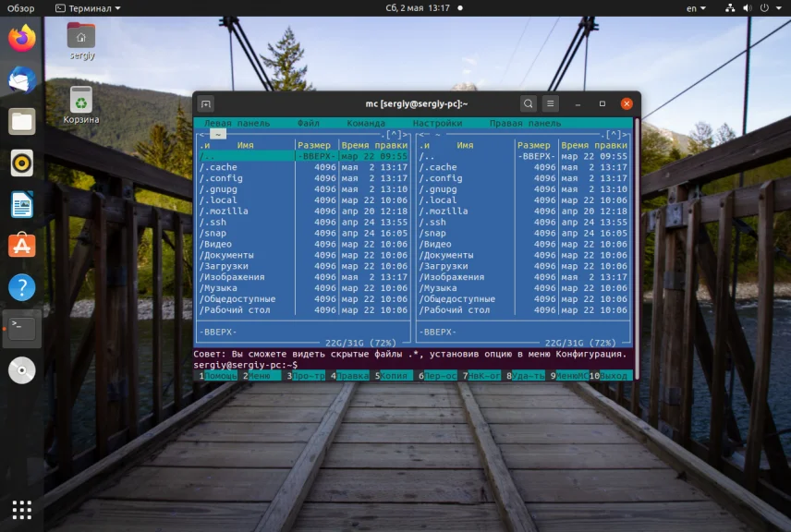Open LibreOffice Writer from the dock
The height and width of the screenshot is (532, 791).
[22, 204]
